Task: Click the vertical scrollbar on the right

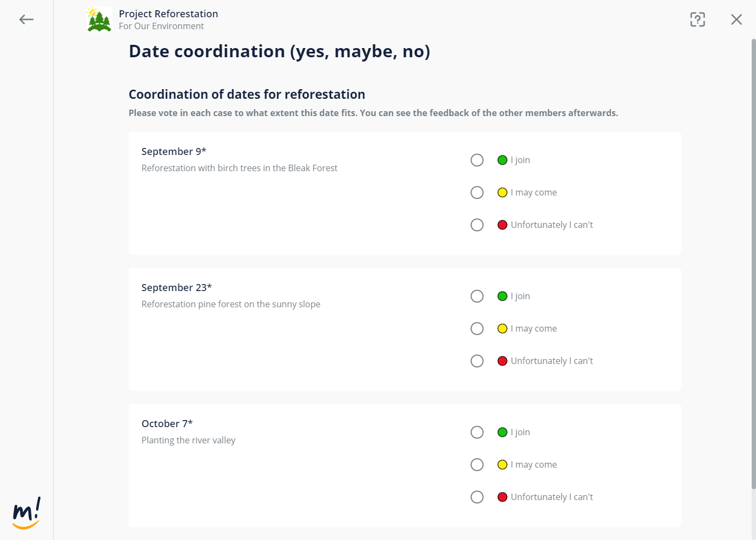Action: pos(753,265)
